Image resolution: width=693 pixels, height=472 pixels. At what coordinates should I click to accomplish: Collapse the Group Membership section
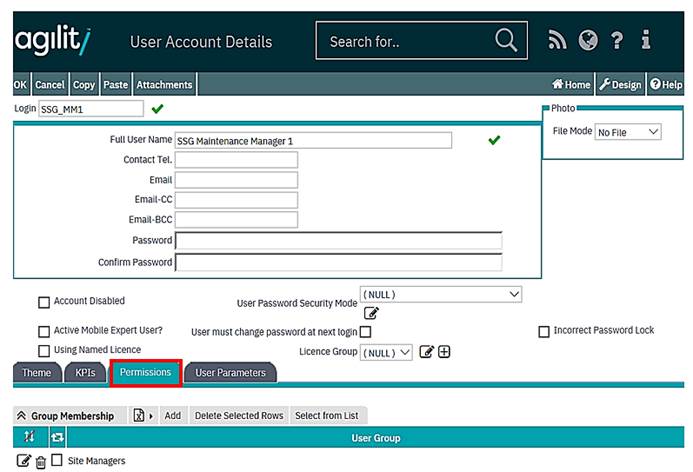pyautogui.click(x=21, y=416)
